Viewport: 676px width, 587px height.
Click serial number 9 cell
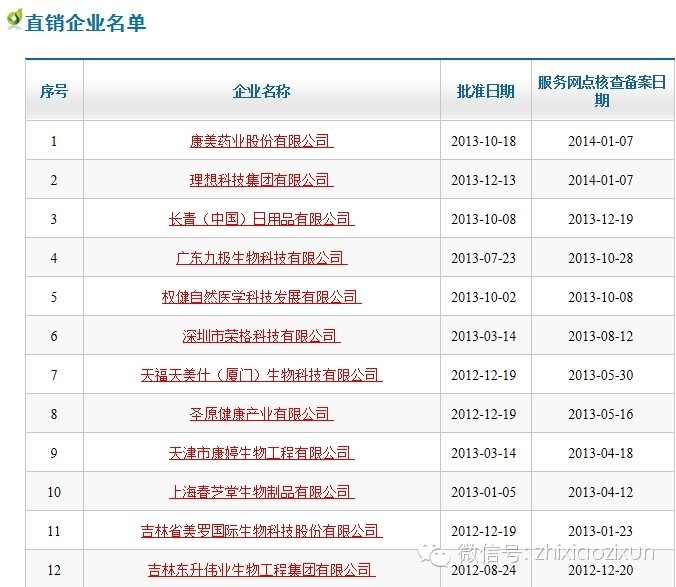(x=54, y=453)
